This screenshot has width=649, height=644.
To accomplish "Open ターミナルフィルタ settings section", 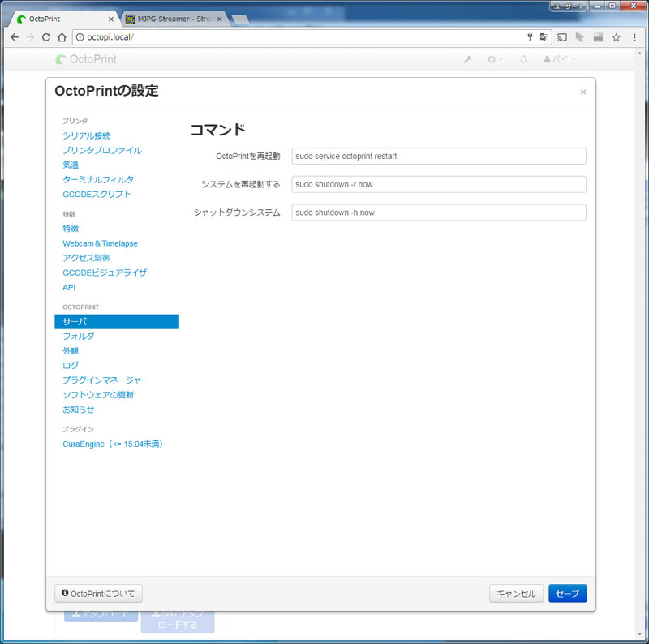I will (x=98, y=179).
